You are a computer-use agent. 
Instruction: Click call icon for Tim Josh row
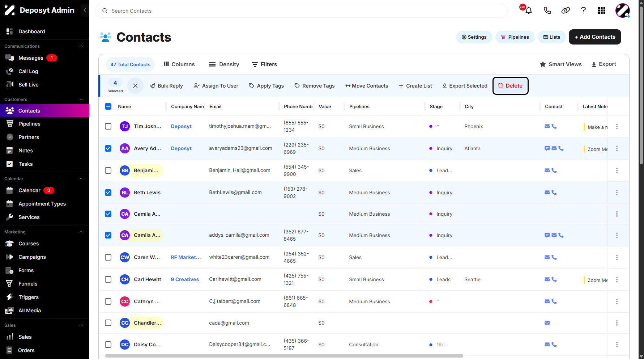554,126
